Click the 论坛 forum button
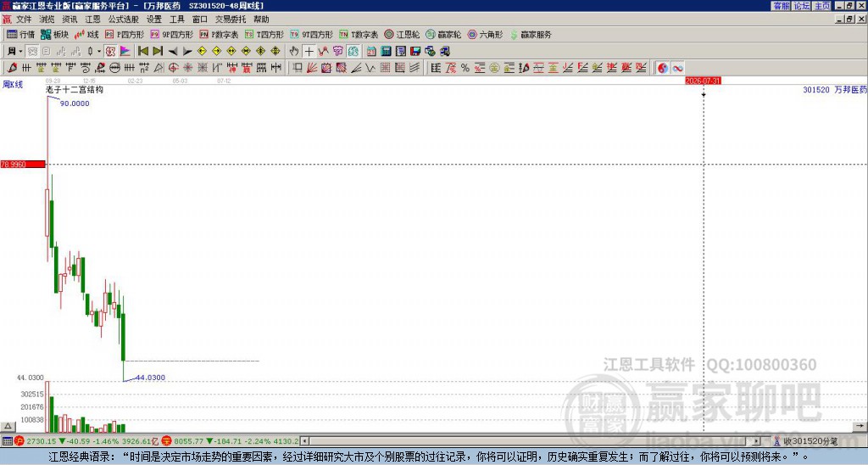 [802, 6]
